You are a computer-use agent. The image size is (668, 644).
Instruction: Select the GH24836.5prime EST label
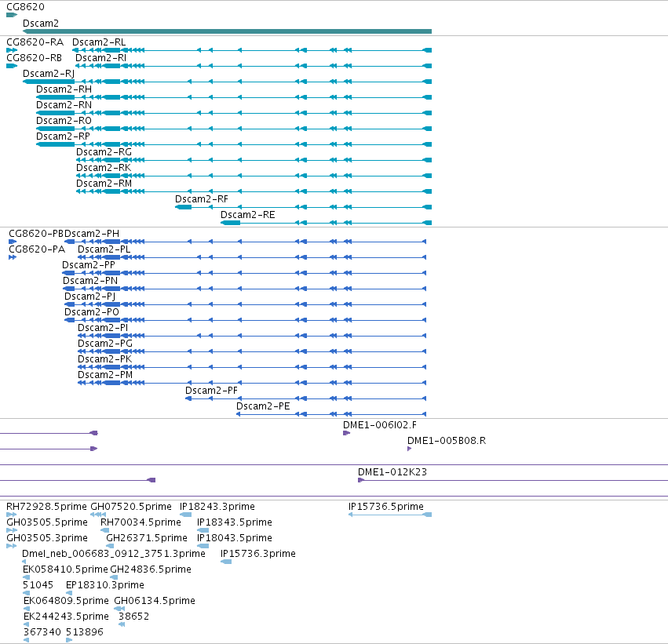(x=151, y=570)
